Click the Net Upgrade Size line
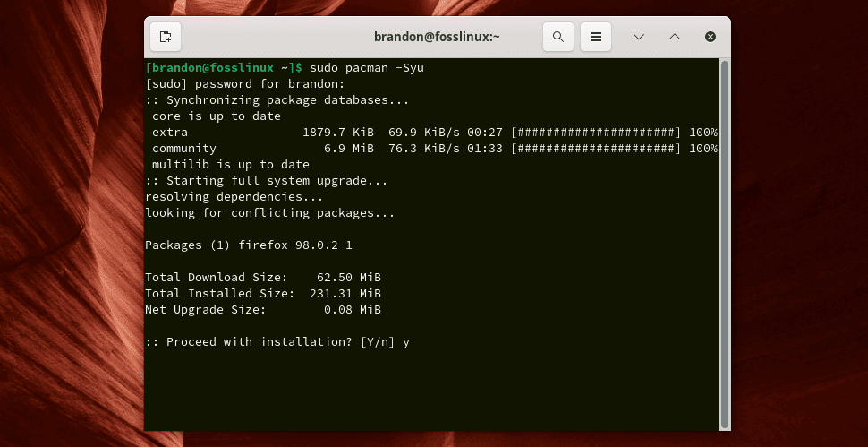This screenshot has width=868, height=447. tap(263, 310)
